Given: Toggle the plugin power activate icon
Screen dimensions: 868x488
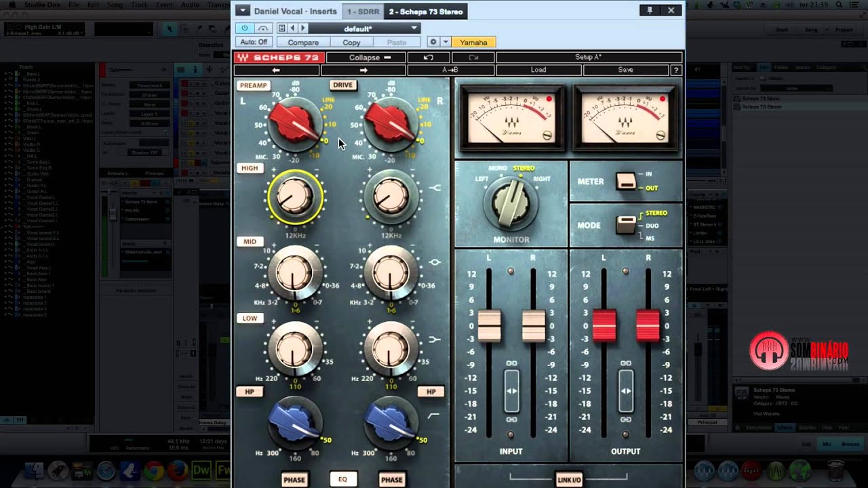Looking at the screenshot, I should click(x=245, y=28).
